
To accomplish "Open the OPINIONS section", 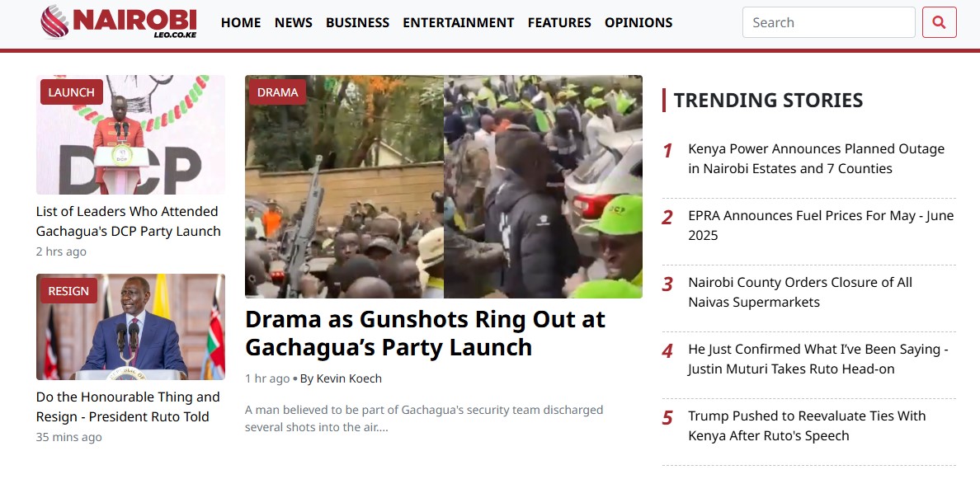I will (x=638, y=23).
